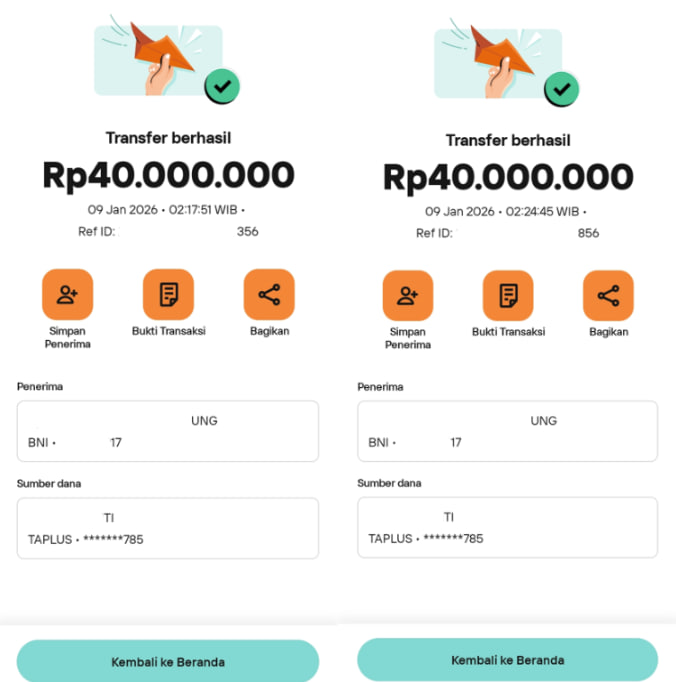This screenshot has width=676, height=682.
Task: Select Sumber dana TAPLUS card on right screen
Action: click(508, 528)
